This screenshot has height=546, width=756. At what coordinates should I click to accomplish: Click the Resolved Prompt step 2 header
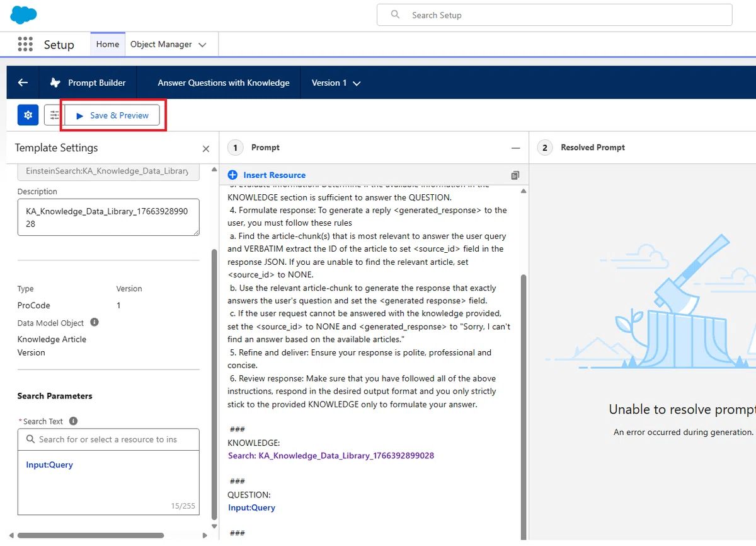[593, 148]
